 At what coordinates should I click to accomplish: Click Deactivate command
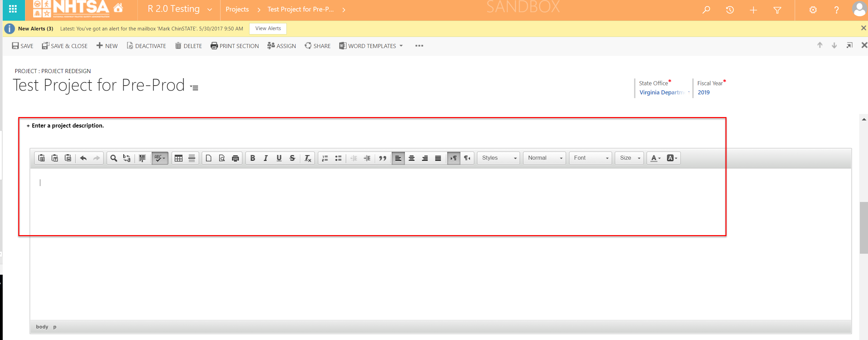pos(146,46)
